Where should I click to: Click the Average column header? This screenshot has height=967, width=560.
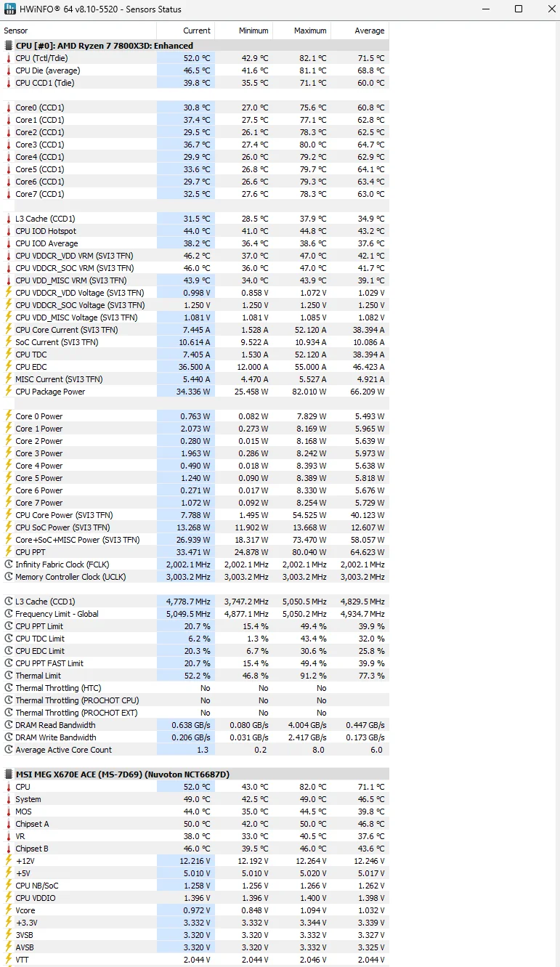pos(360,31)
